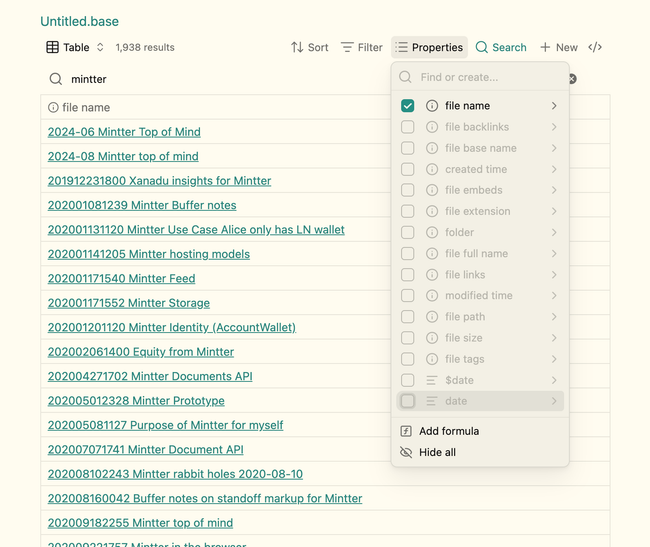Open the Untitled.base title link
This screenshot has width=650, height=547.
click(79, 21)
